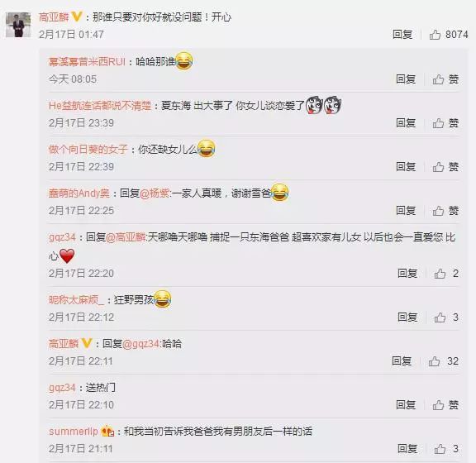Screen dimensions: 476x463
Task: Open user He益航连话都说不清楚's profile
Action: click(x=100, y=106)
